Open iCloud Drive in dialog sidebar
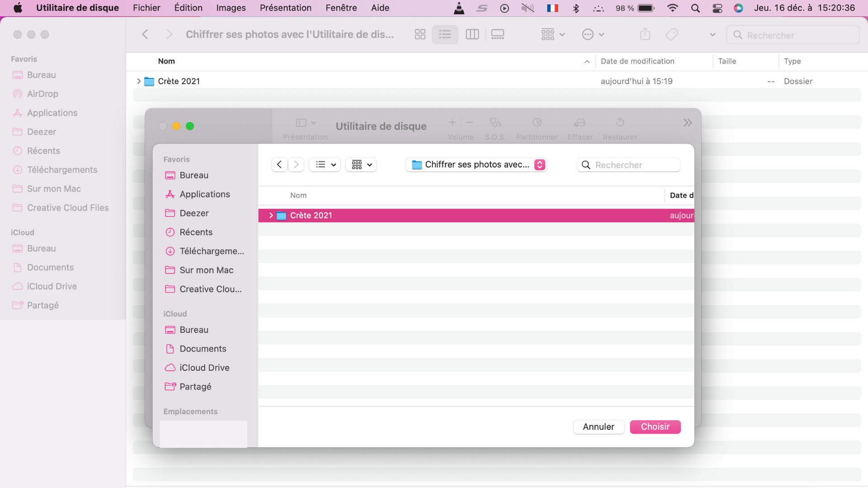Viewport: 868px width, 488px height. coord(204,368)
